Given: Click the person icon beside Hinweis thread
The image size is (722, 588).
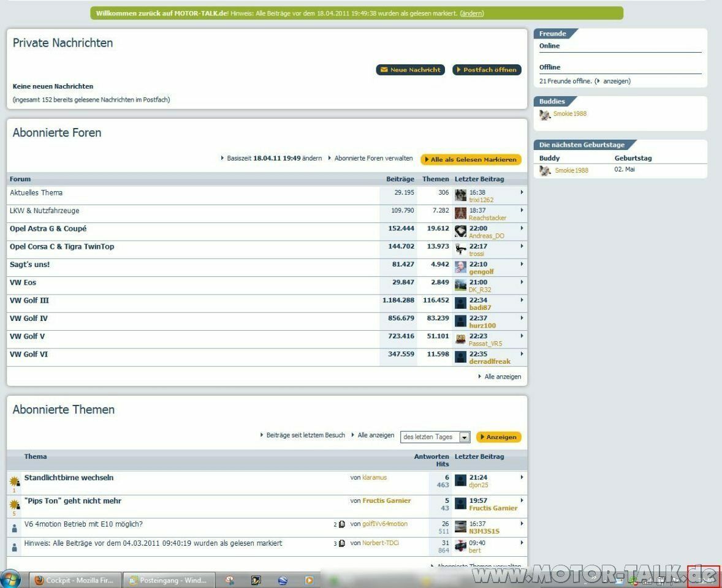Looking at the screenshot, I should 14,548.
